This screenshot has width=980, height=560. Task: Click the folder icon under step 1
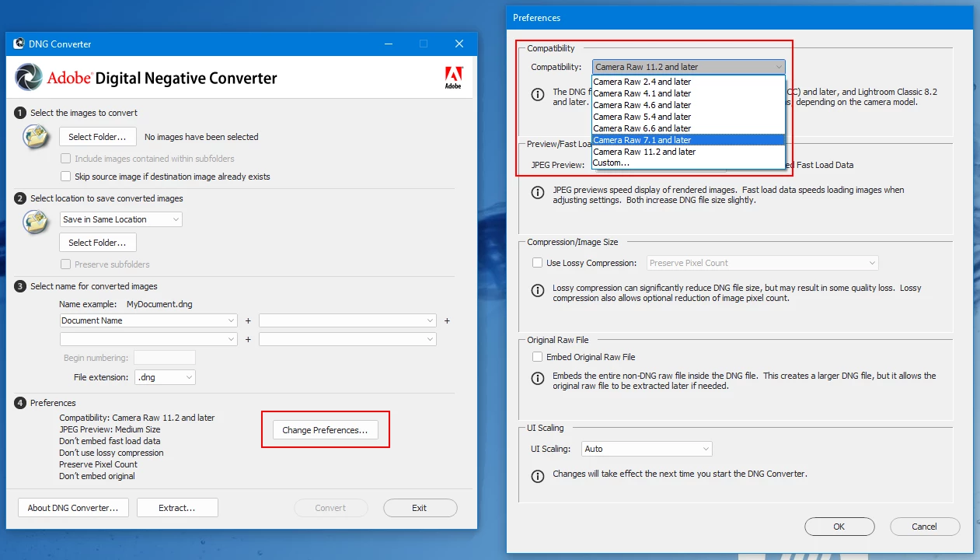tap(37, 137)
